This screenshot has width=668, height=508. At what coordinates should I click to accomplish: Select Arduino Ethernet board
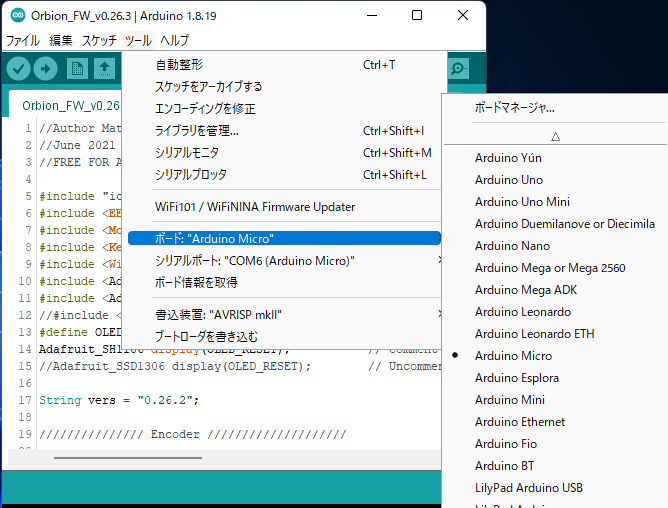pyautogui.click(x=556, y=422)
